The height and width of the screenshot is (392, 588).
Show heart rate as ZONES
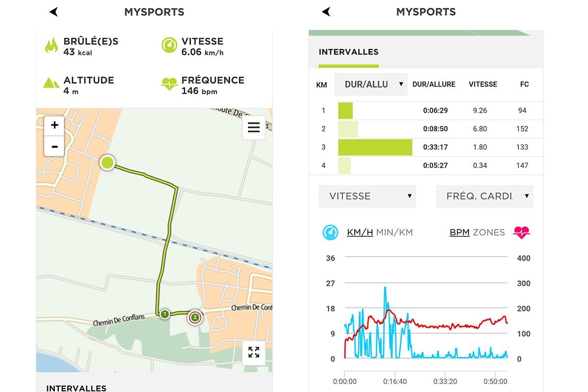click(x=489, y=232)
